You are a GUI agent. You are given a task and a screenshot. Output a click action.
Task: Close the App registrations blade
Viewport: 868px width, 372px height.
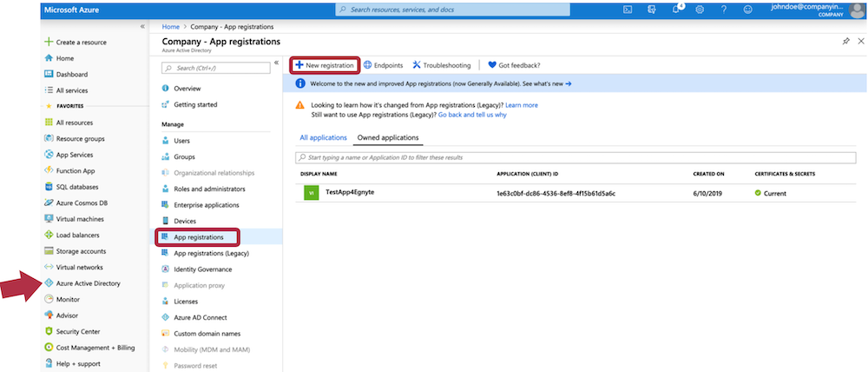pyautogui.click(x=861, y=42)
